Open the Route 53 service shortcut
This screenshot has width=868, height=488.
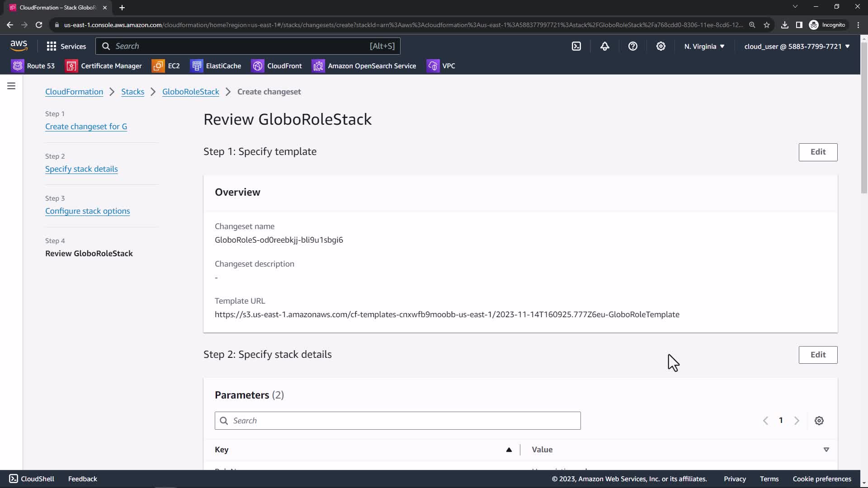[x=33, y=66]
